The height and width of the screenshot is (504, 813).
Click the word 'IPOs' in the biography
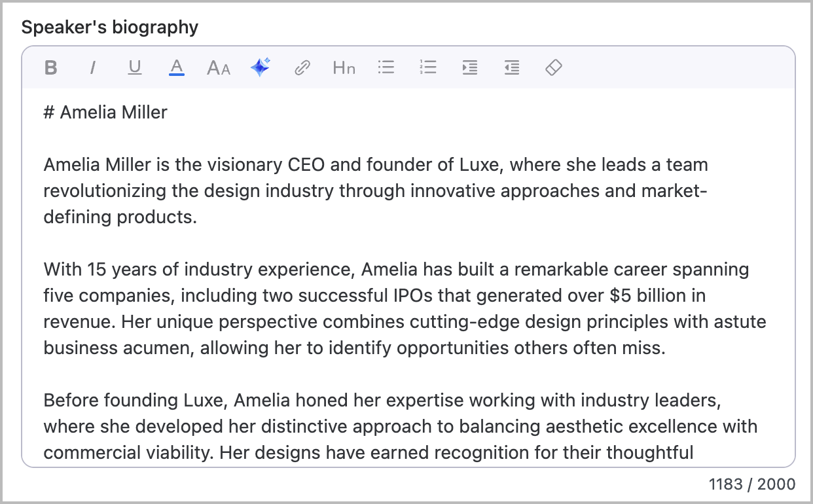[412, 296]
